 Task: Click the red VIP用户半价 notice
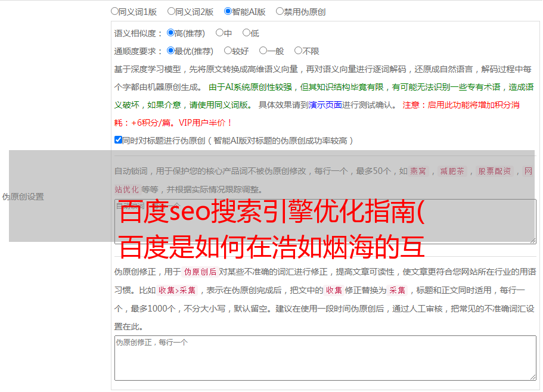click(206, 123)
